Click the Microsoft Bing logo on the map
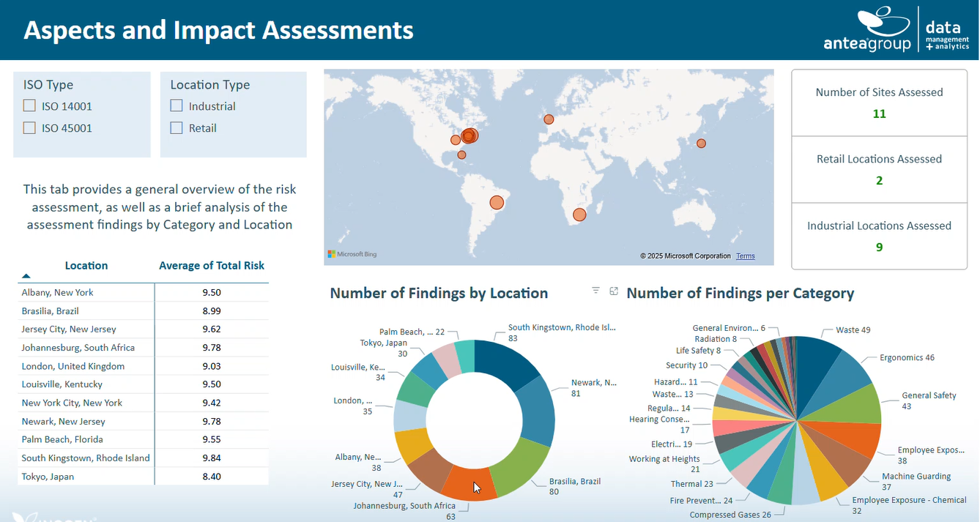This screenshot has width=980, height=522. click(x=350, y=254)
